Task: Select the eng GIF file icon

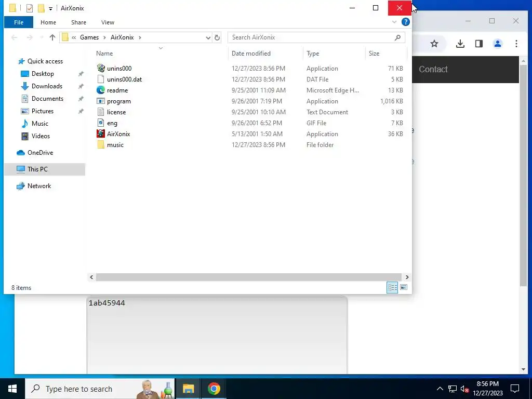Action: coord(101,123)
